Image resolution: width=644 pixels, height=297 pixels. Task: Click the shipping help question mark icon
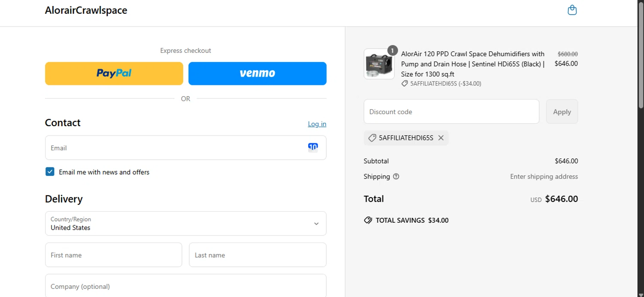coord(396,176)
